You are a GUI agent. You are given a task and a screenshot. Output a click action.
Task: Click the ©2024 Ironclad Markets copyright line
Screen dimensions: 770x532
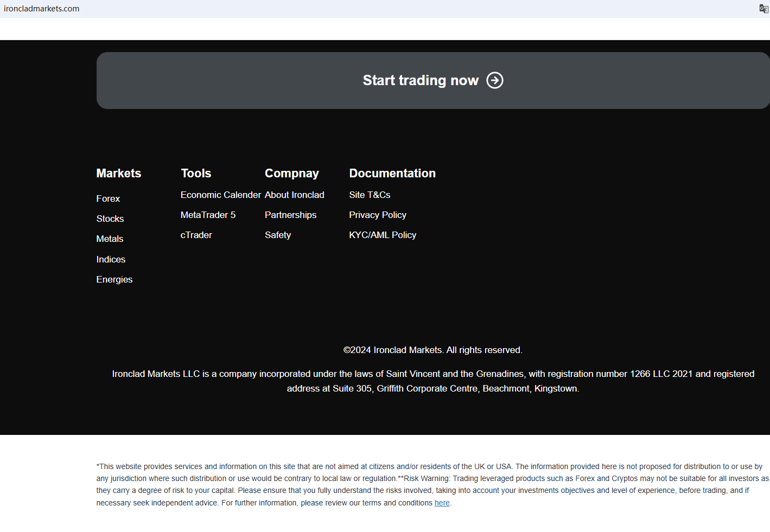tap(433, 350)
